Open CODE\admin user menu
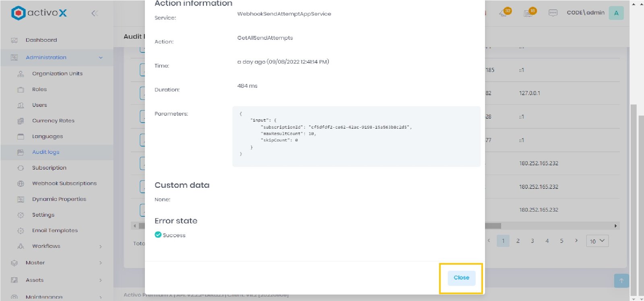 click(586, 12)
